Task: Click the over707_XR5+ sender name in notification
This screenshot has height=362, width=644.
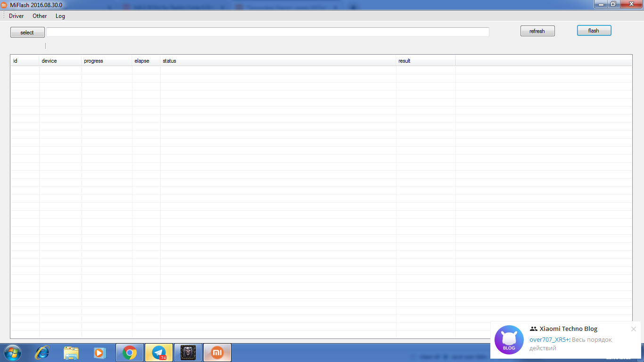Action: [x=550, y=340]
